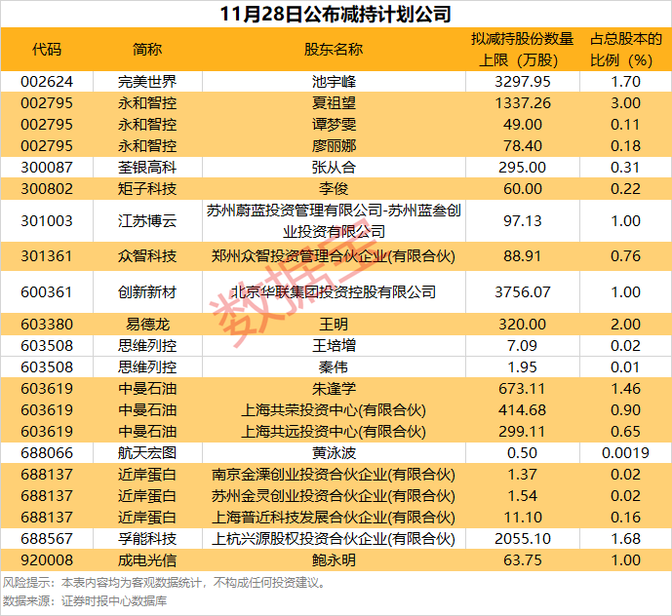Viewport: 672px width, 616px height.
Task: Select shareholder 谭梦雯
Action: pos(334,124)
